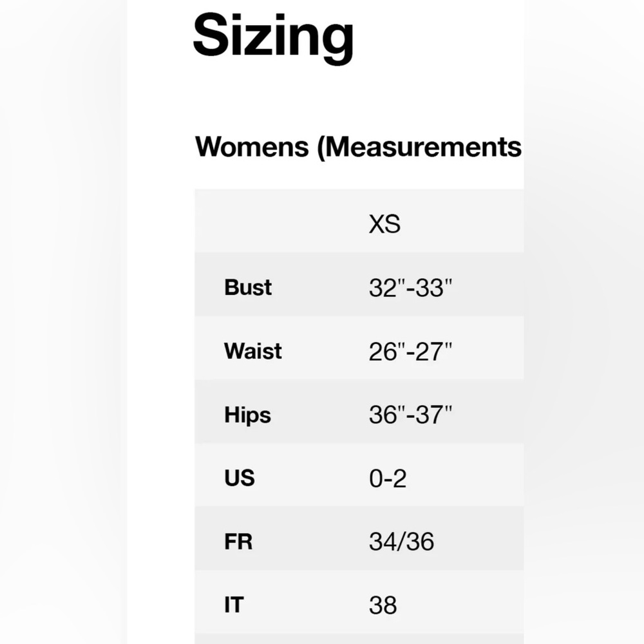Click the FR row label
The image size is (644, 644).
(238, 542)
